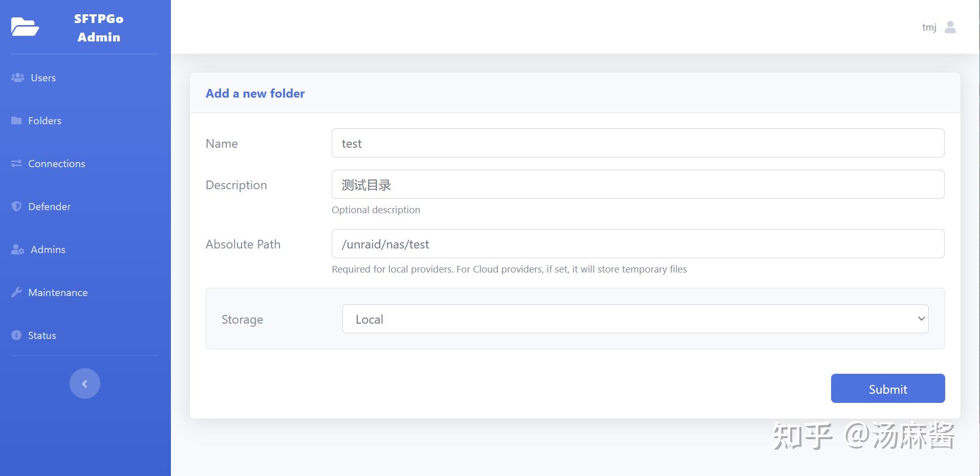Open the Connections menu entry
Screen dimensions: 980x476
57,163
